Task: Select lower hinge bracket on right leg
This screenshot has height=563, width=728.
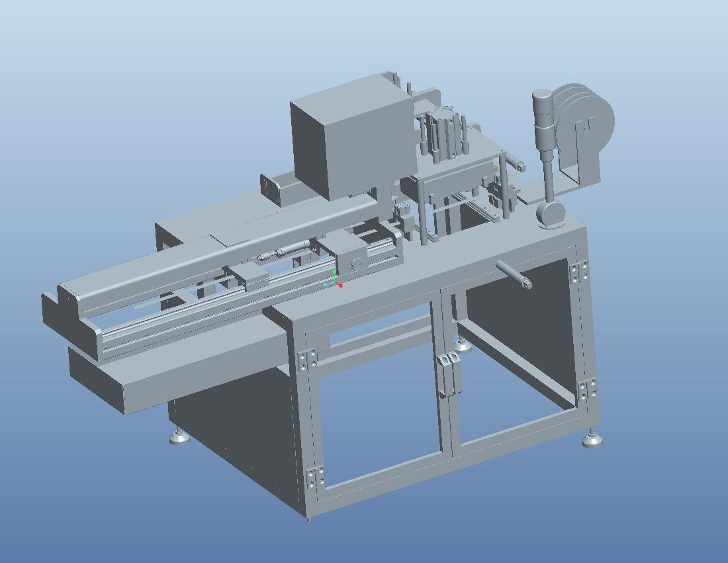Action: click(587, 389)
